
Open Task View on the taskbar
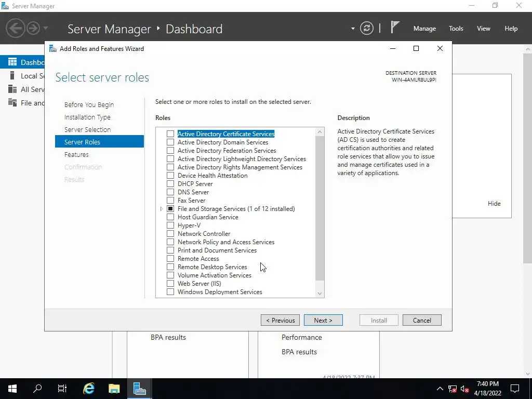coord(62,389)
